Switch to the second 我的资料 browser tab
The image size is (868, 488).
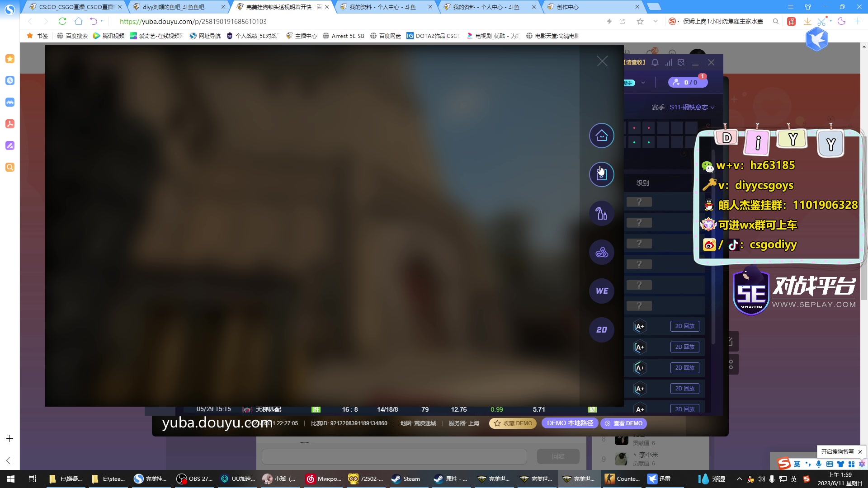tap(486, 7)
